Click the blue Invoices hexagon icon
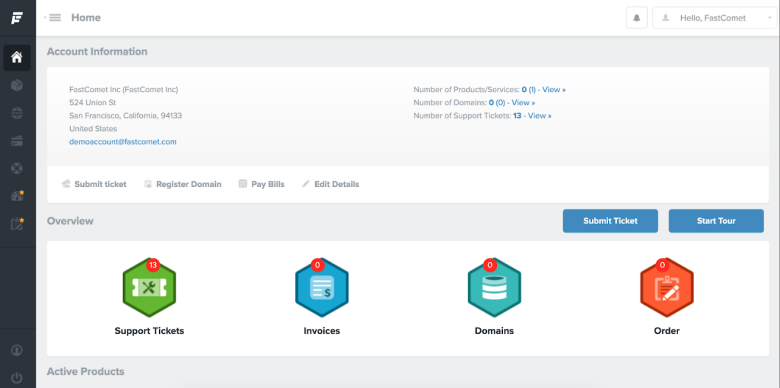780x388 pixels. (322, 288)
